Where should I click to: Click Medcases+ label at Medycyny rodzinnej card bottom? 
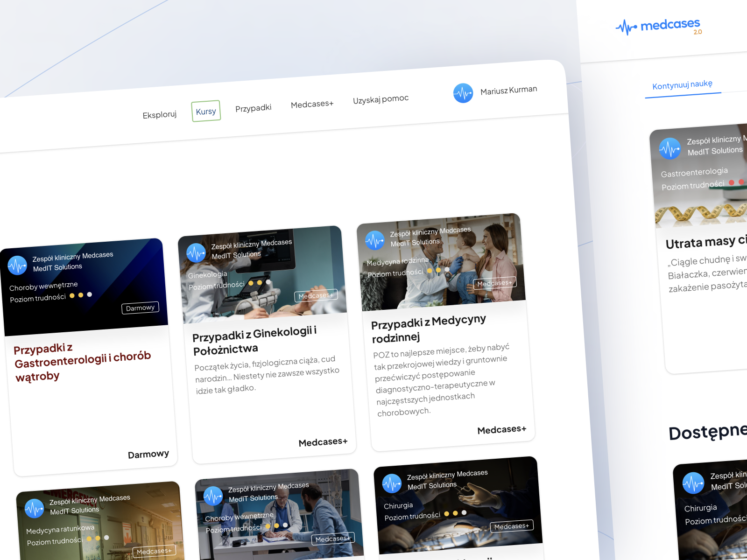502,429
